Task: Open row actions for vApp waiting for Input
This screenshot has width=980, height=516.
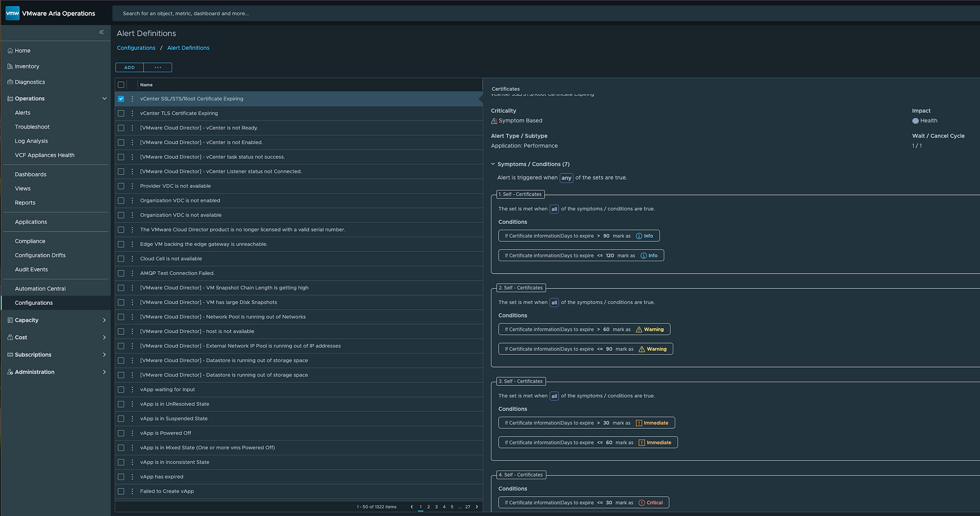Action: 132,390
